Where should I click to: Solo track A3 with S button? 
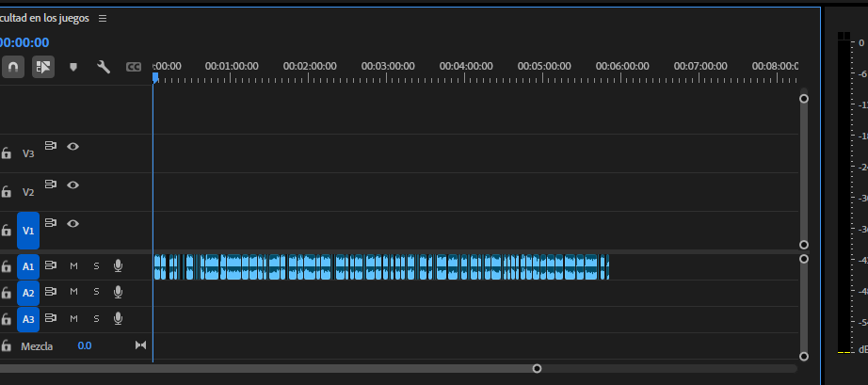pos(96,318)
